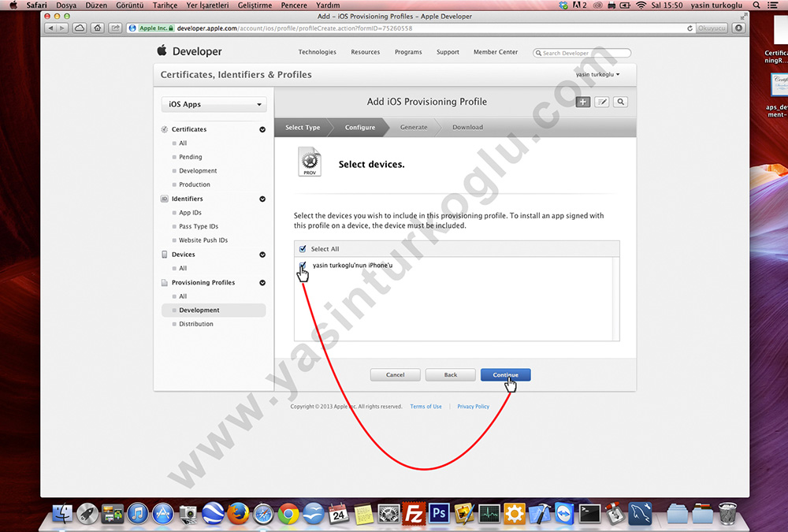Uncheck yasin turkoglu'nun iPhone'u device checkbox

pos(303,265)
